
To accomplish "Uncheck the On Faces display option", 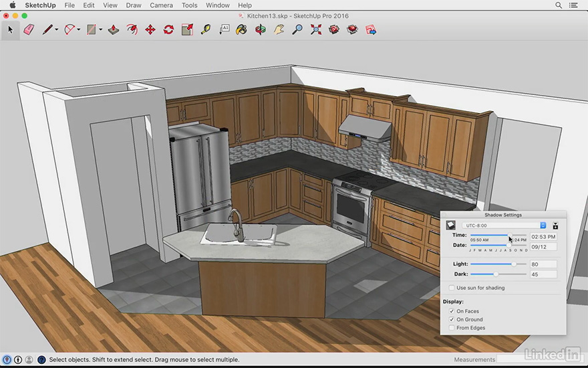I will pyautogui.click(x=452, y=311).
